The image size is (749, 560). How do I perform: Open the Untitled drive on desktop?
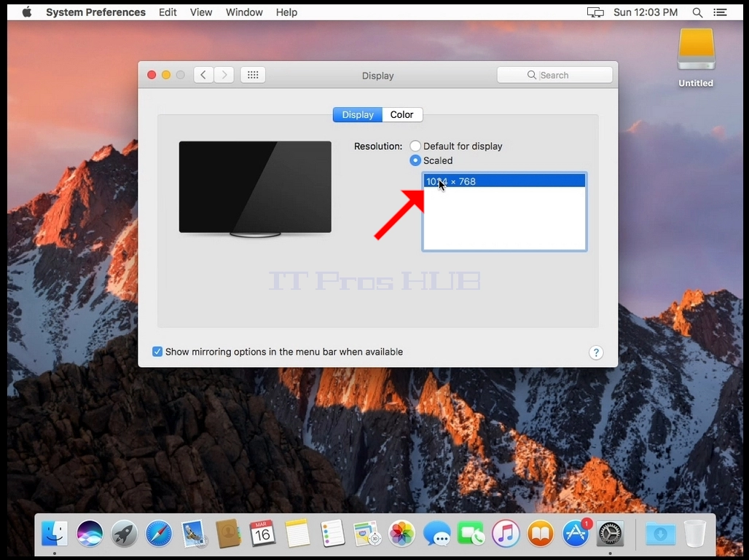pos(696,58)
